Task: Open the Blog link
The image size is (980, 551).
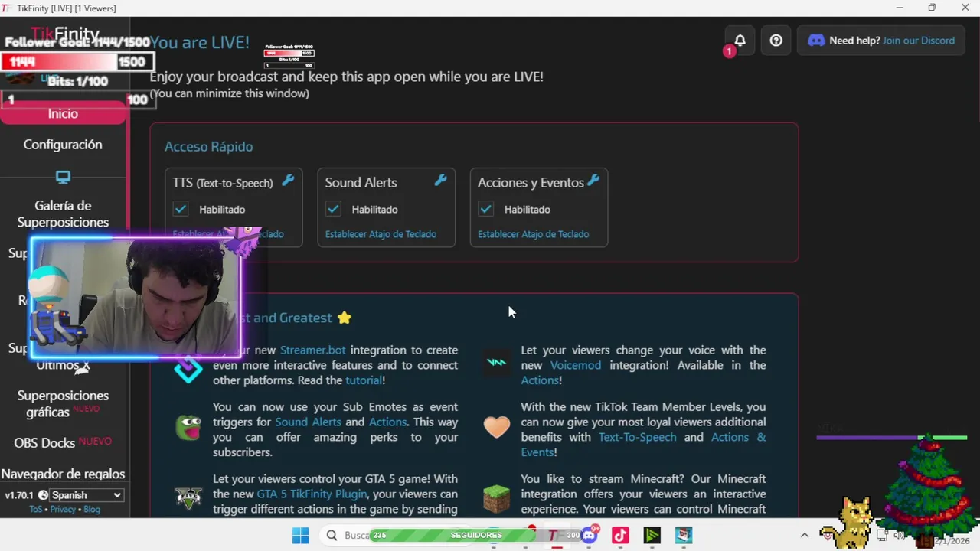Action: [x=92, y=510]
